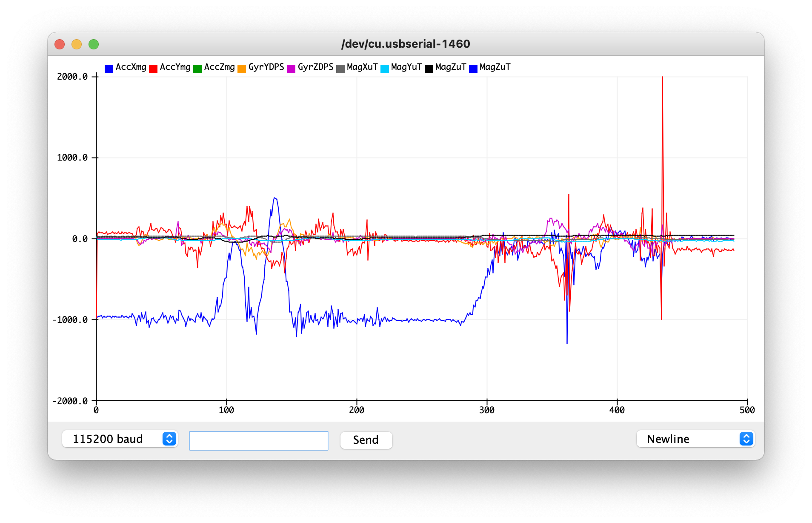This screenshot has height=523, width=812.
Task: Click the 500 x-axis tick label
Action: [x=747, y=410]
